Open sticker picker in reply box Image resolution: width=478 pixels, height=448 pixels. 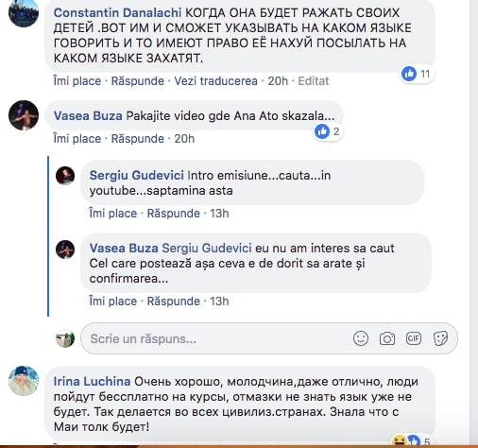440,338
